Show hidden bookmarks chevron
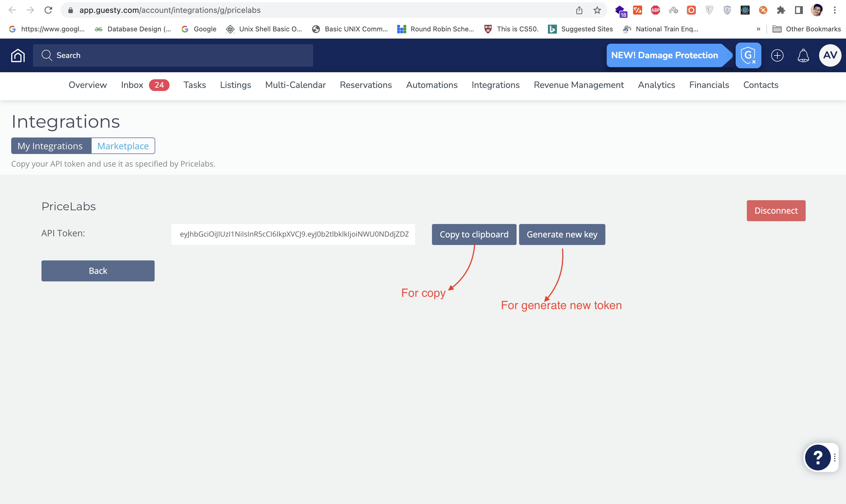The width and height of the screenshot is (846, 504). pyautogui.click(x=758, y=29)
